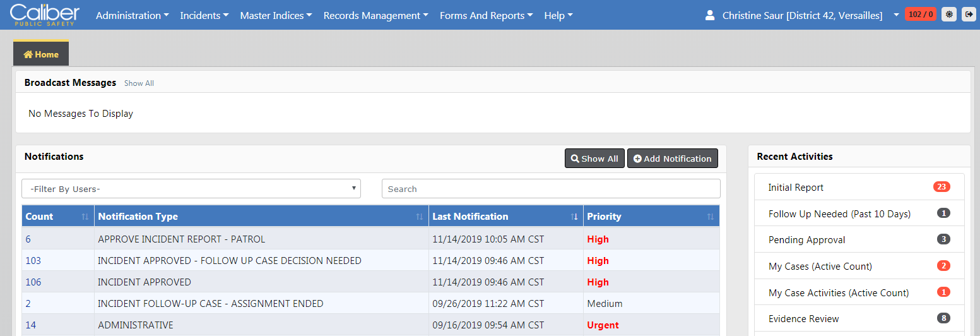Expand the Filter By Users dropdown
The height and width of the screenshot is (336, 980).
tap(191, 189)
